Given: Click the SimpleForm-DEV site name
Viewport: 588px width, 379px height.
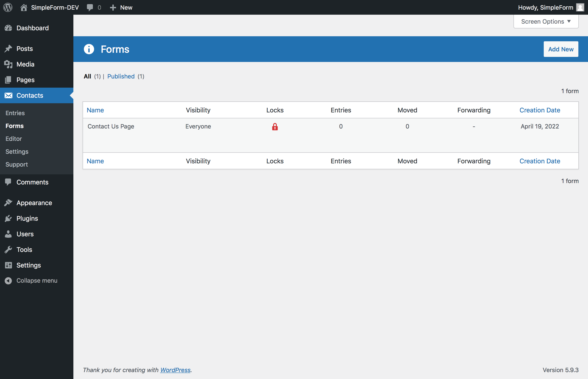Looking at the screenshot, I should pyautogui.click(x=55, y=7).
